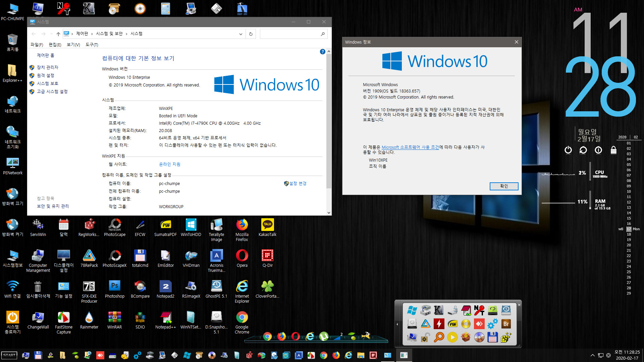This screenshot has height=362, width=644.
Task: Click 장치 관리자 in the left pane
Action: [47, 67]
